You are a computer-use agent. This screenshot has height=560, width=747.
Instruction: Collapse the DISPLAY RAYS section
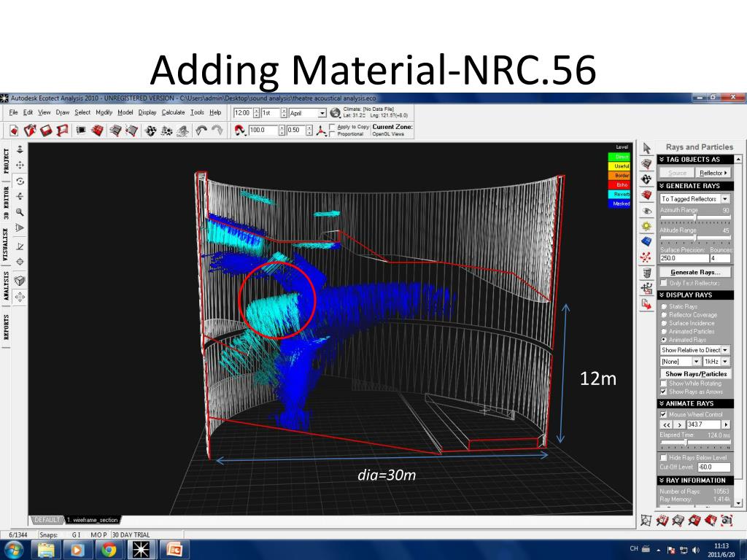(695, 295)
